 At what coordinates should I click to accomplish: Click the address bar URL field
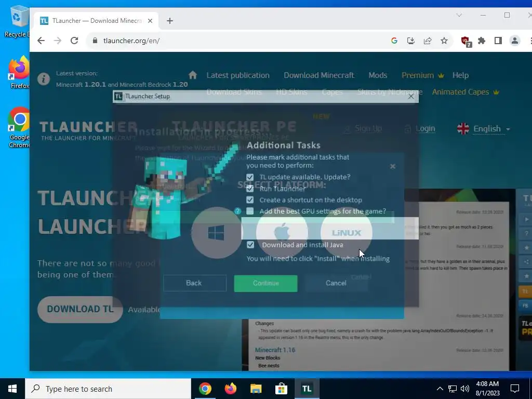(237, 41)
